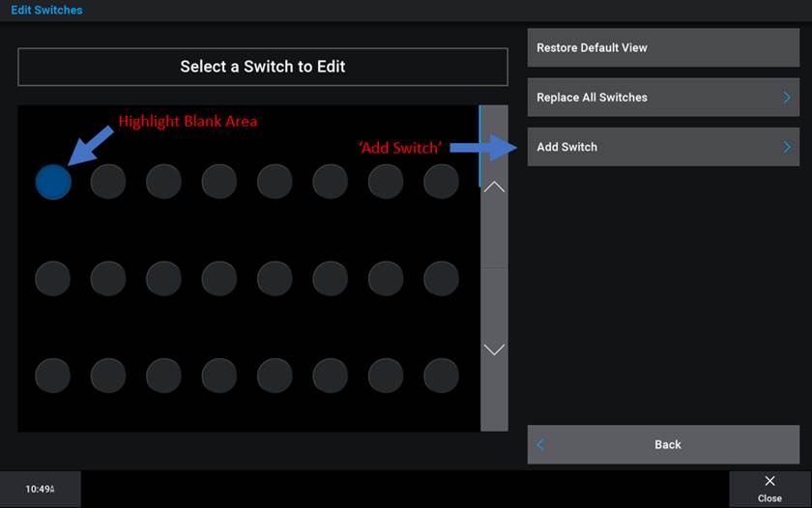Expand Replace All Switches chevron arrow
Image resolution: width=812 pixels, height=508 pixels.
click(x=787, y=98)
